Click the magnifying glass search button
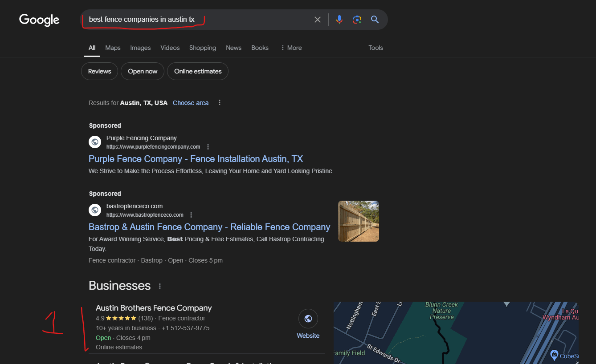 [x=375, y=20]
